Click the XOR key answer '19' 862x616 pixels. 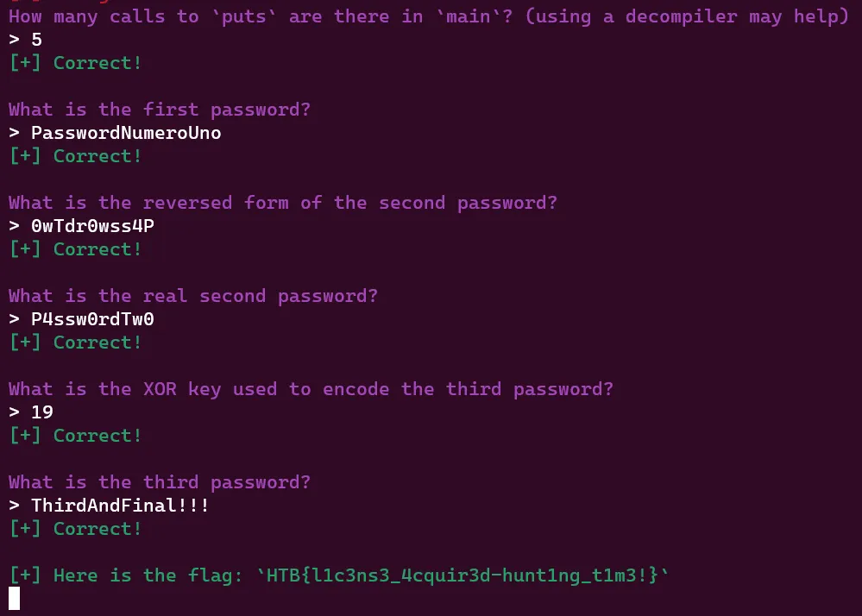tap(41, 412)
